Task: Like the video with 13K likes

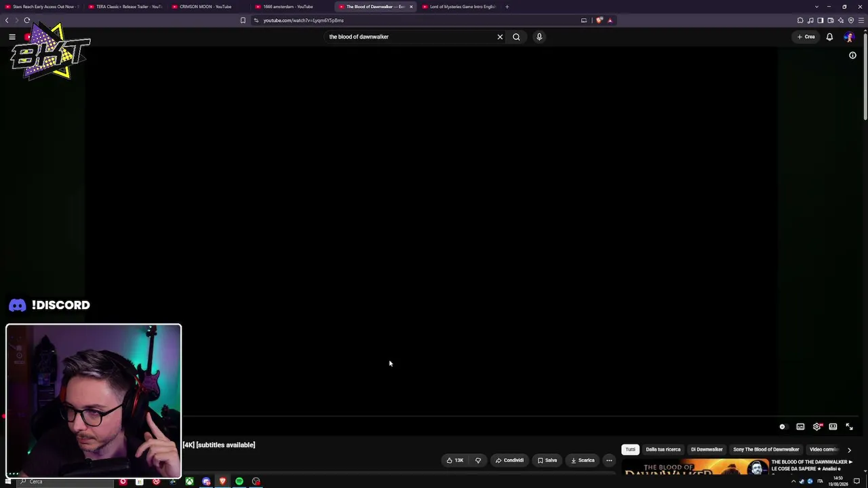Action: 454,460
